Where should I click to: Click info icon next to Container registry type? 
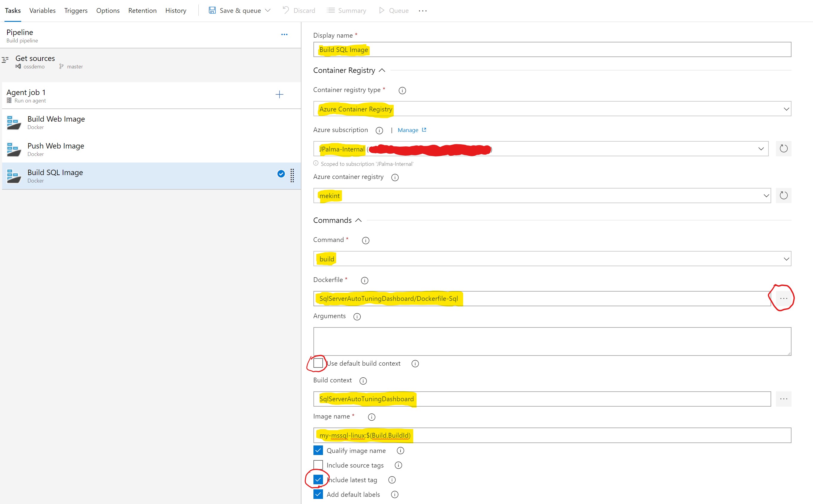[x=402, y=90]
